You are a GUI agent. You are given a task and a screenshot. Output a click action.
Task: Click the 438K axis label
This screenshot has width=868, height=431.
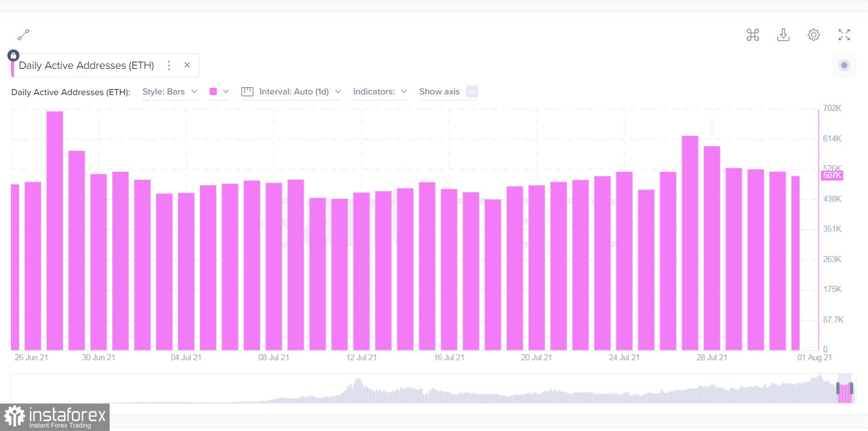pos(832,199)
